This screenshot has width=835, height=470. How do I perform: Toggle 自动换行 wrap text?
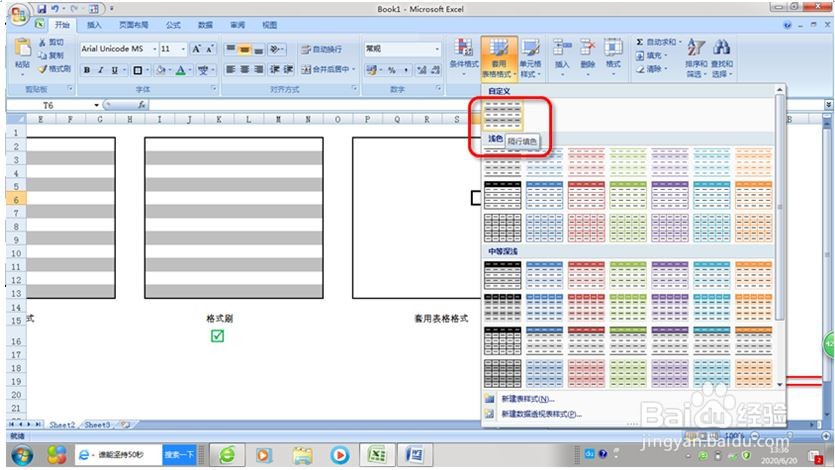coord(322,50)
